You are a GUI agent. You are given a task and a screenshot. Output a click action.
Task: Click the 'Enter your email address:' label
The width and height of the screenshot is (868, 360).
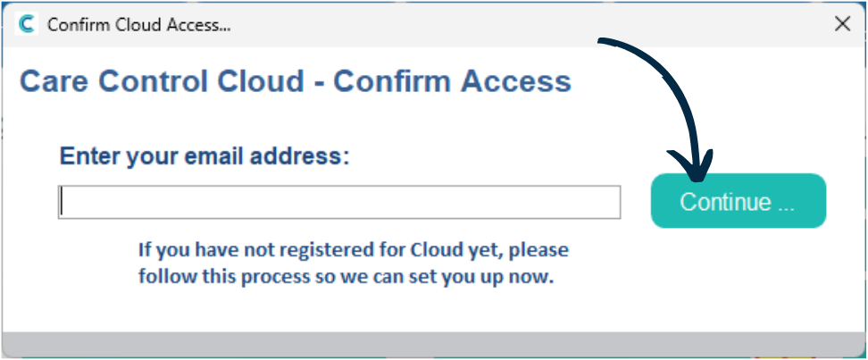pos(204,156)
